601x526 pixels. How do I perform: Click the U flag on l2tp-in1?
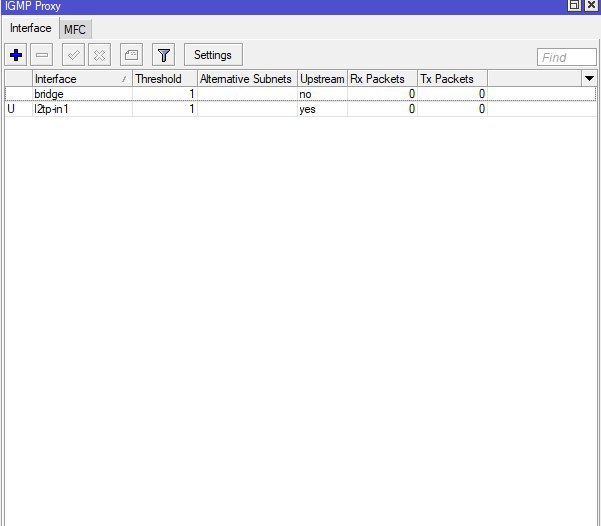[x=11, y=109]
